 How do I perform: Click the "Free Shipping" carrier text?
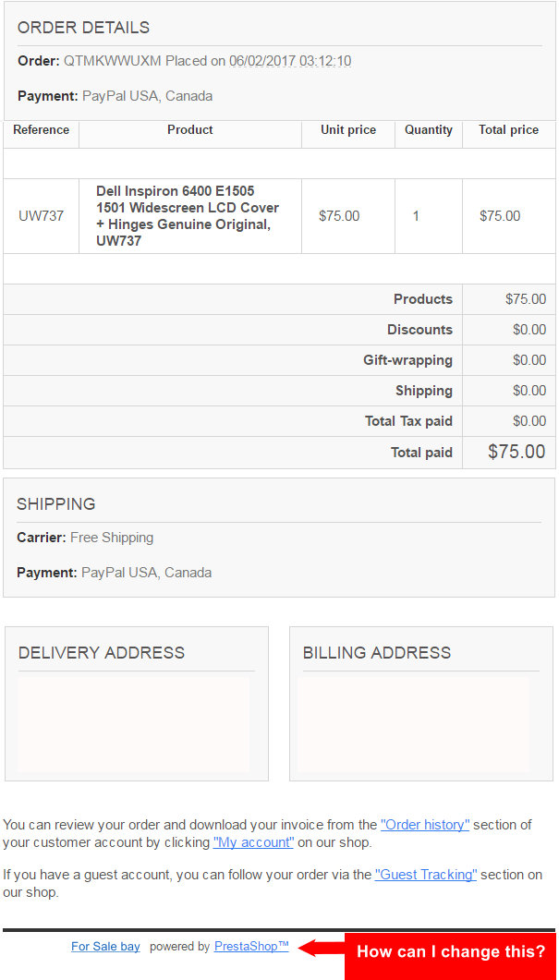click(x=112, y=538)
